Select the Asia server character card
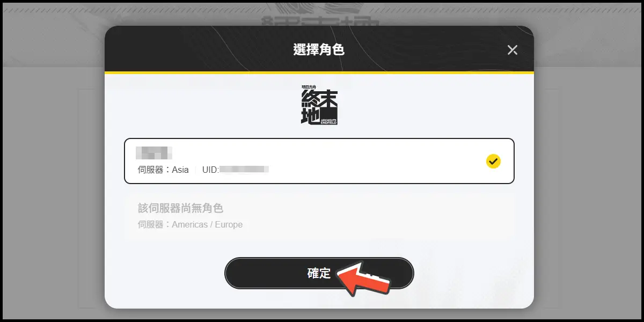This screenshot has width=644, height=322. pos(319,161)
